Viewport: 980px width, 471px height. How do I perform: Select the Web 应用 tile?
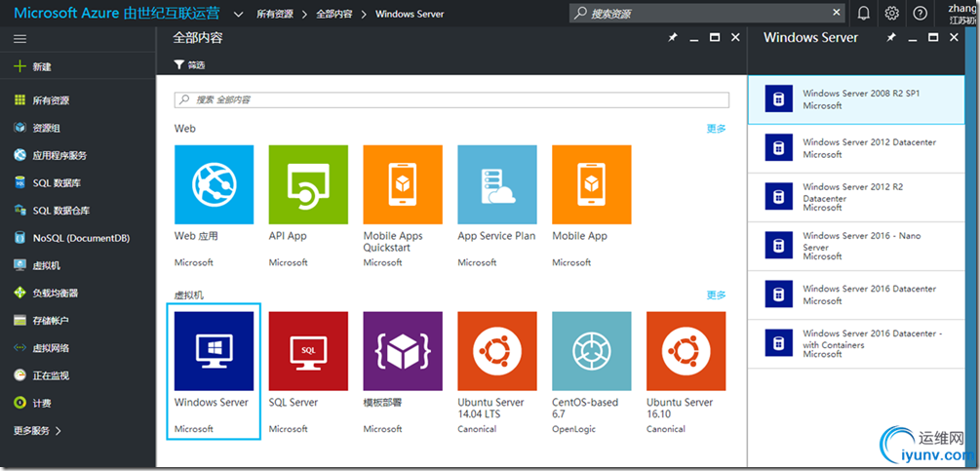coord(214,207)
